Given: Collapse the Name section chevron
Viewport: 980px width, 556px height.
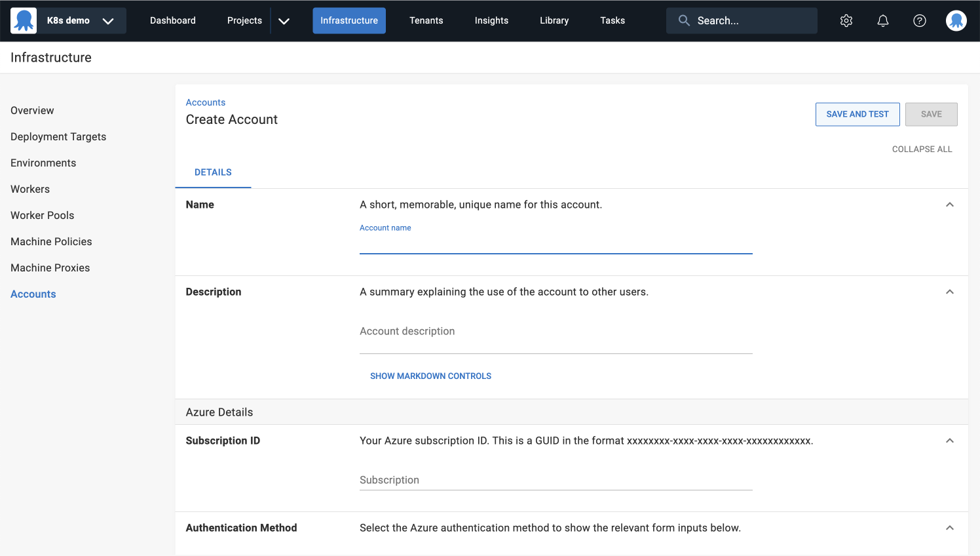Looking at the screenshot, I should click(x=949, y=205).
